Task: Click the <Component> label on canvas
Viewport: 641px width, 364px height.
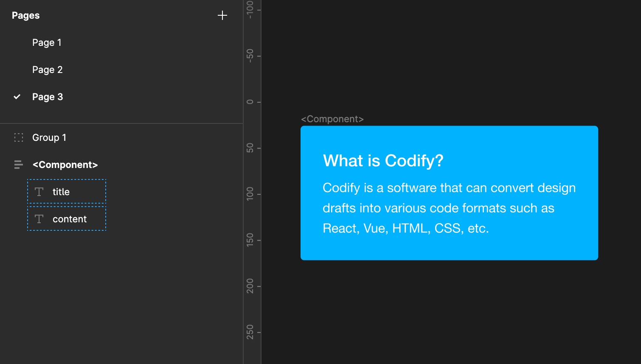Action: (x=332, y=119)
